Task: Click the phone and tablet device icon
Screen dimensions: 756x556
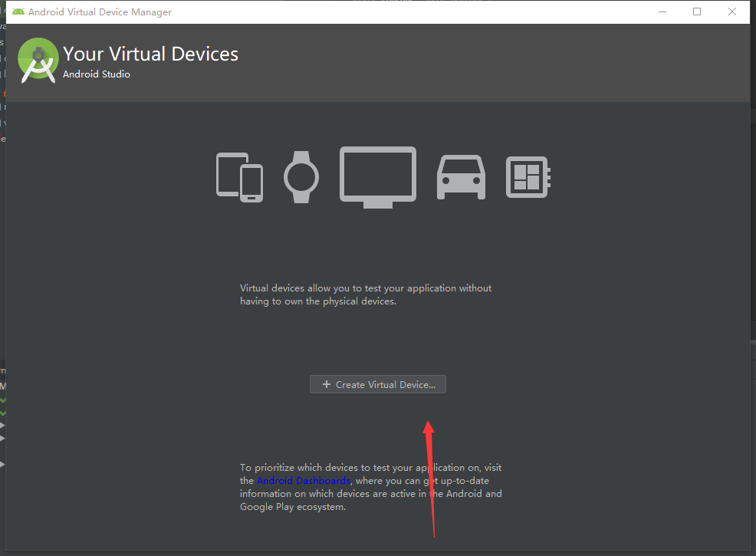Action: [240, 177]
